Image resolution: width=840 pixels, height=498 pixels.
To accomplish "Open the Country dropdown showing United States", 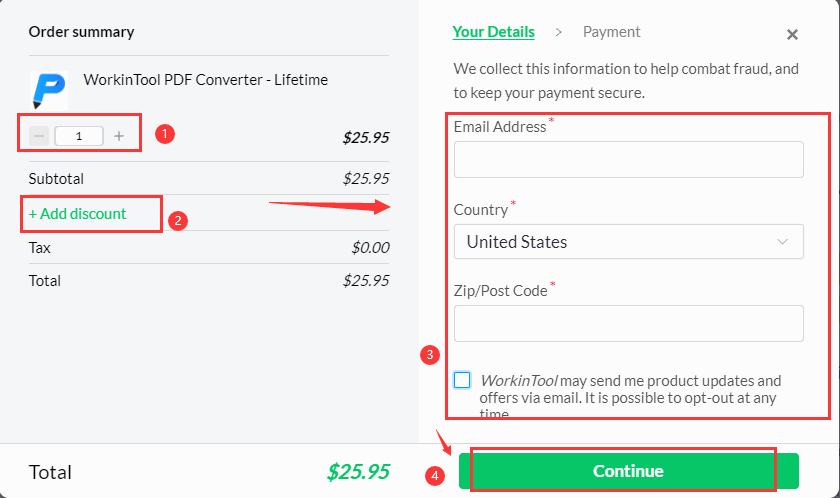I will (628, 242).
